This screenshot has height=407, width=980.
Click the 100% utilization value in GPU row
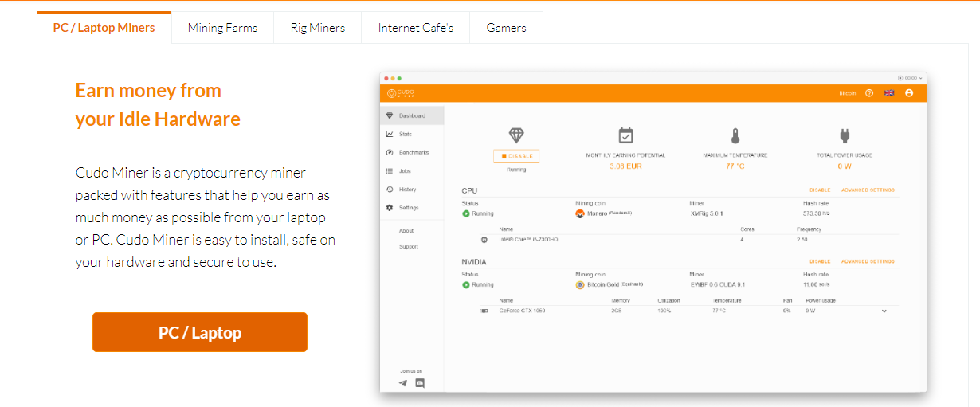point(664,311)
